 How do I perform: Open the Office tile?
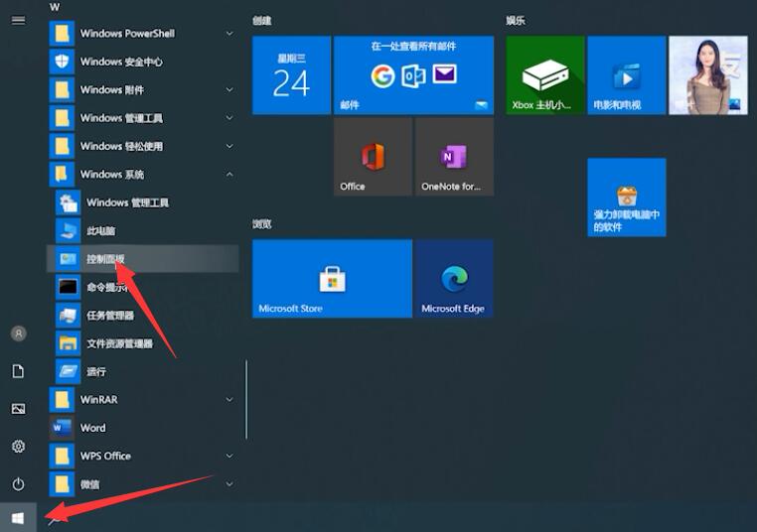(x=373, y=156)
